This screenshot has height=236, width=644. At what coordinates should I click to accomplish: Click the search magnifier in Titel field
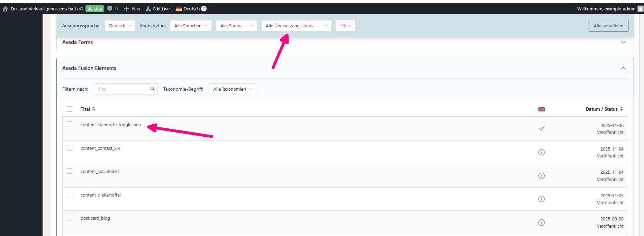click(x=152, y=89)
